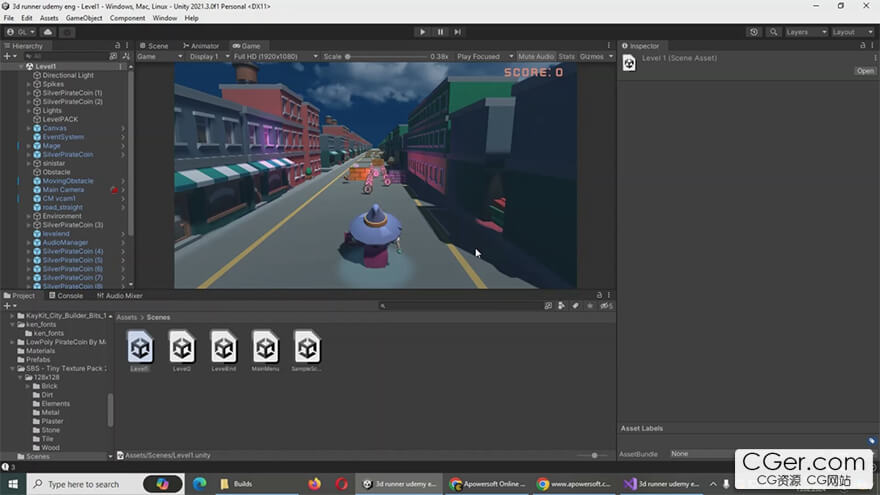Click the Assets breadcrumb link
Viewport: 880px width, 495px height.
click(126, 317)
